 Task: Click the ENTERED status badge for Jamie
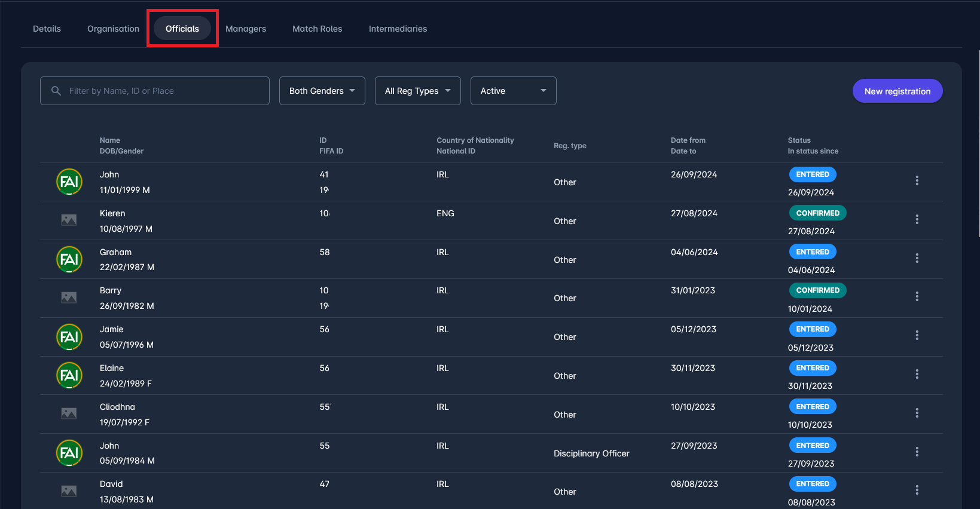point(812,329)
